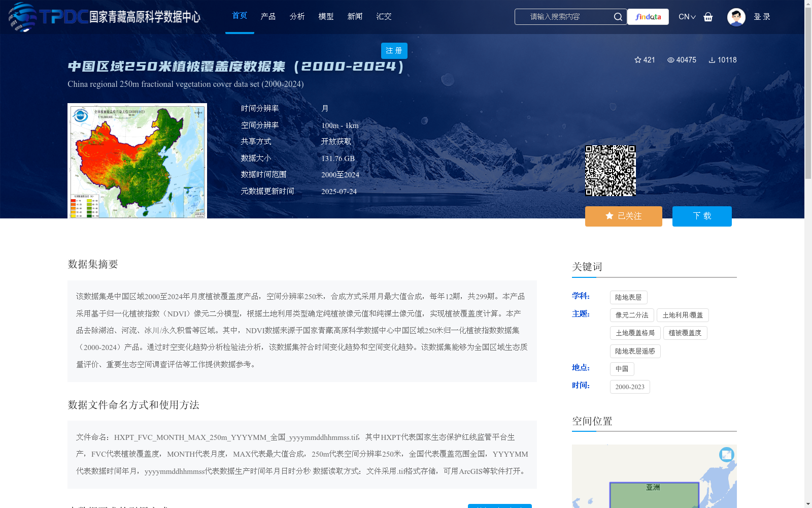
Task: Click the English dataset subtitle
Action: tap(186, 84)
